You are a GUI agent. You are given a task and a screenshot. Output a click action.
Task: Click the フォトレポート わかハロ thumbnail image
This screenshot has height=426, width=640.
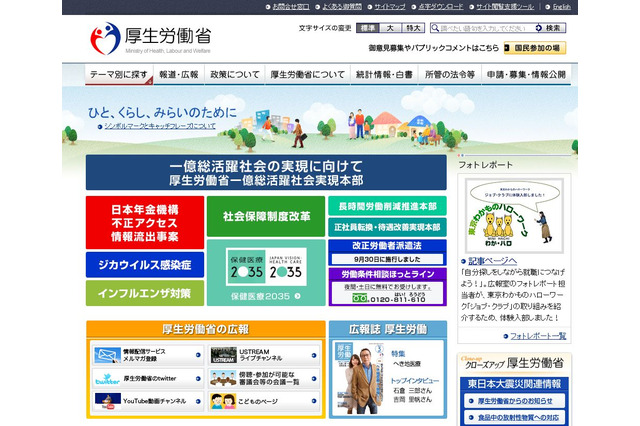pos(514,215)
